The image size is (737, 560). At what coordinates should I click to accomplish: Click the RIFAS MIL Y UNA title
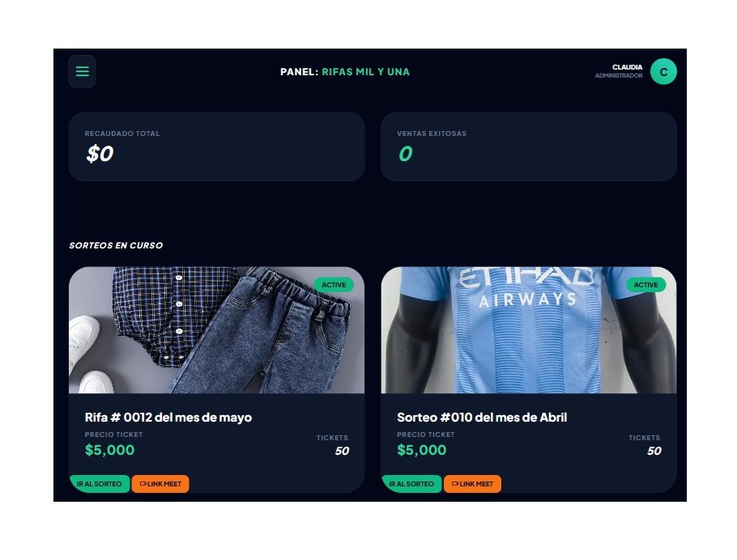366,72
